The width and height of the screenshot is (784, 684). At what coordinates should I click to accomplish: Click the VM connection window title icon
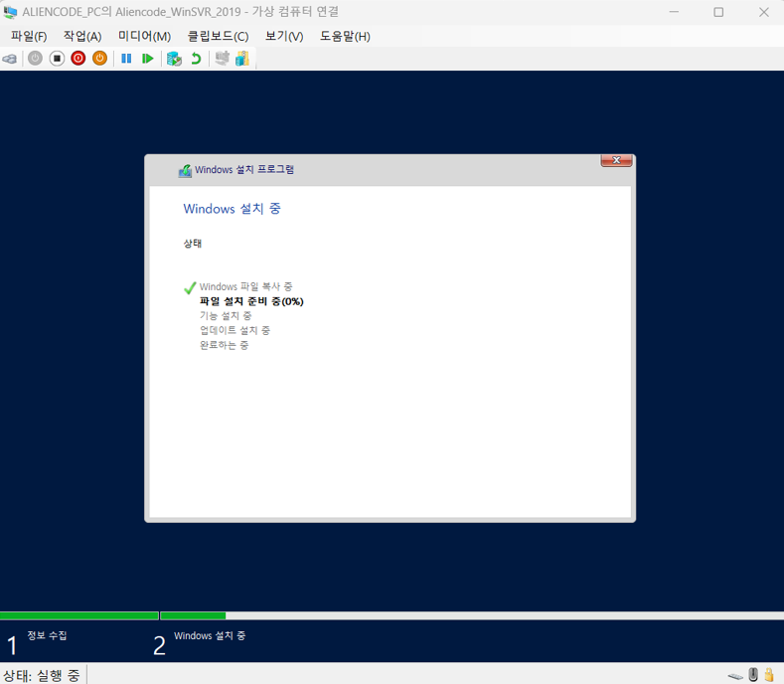tap(10, 12)
